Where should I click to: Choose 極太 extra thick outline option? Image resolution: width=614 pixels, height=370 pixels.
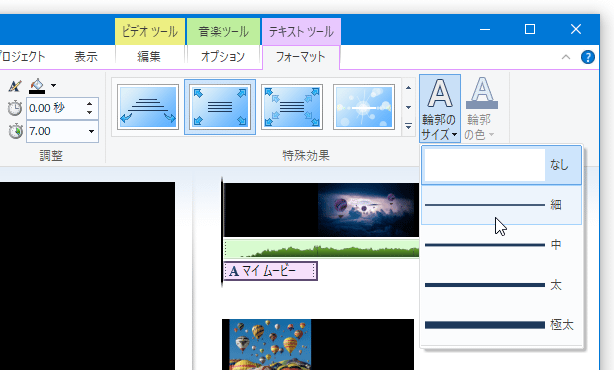501,325
